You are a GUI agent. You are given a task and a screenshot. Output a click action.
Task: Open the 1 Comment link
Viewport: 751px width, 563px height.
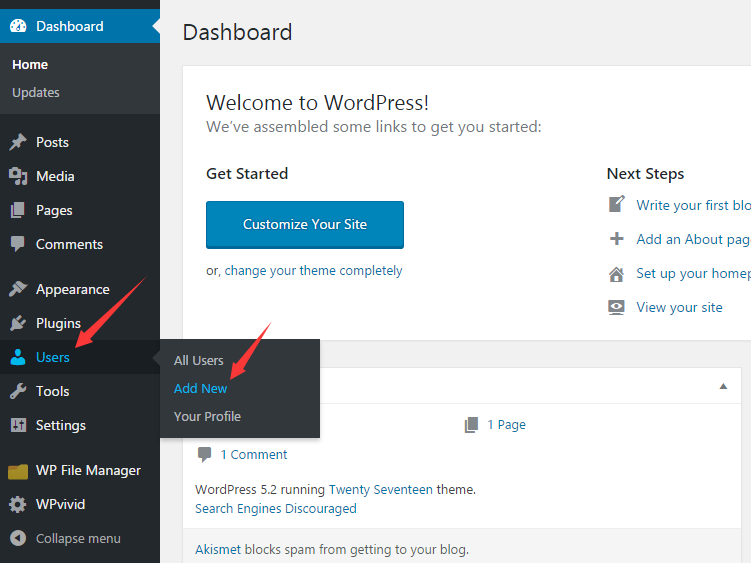[254, 454]
